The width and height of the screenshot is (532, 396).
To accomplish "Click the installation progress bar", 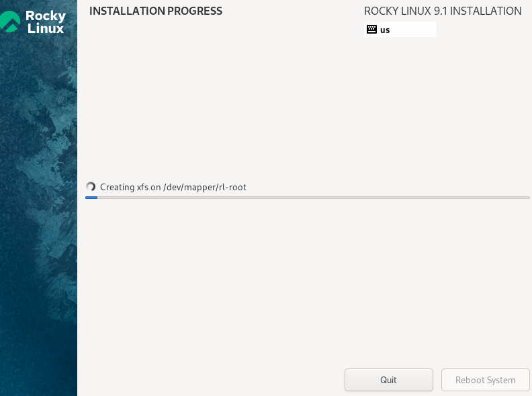I will 308,197.
